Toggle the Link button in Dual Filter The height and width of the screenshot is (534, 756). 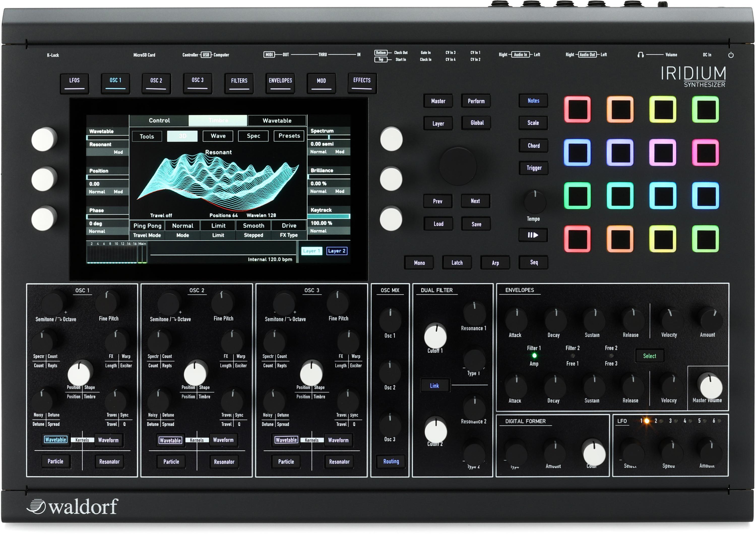[x=435, y=386]
